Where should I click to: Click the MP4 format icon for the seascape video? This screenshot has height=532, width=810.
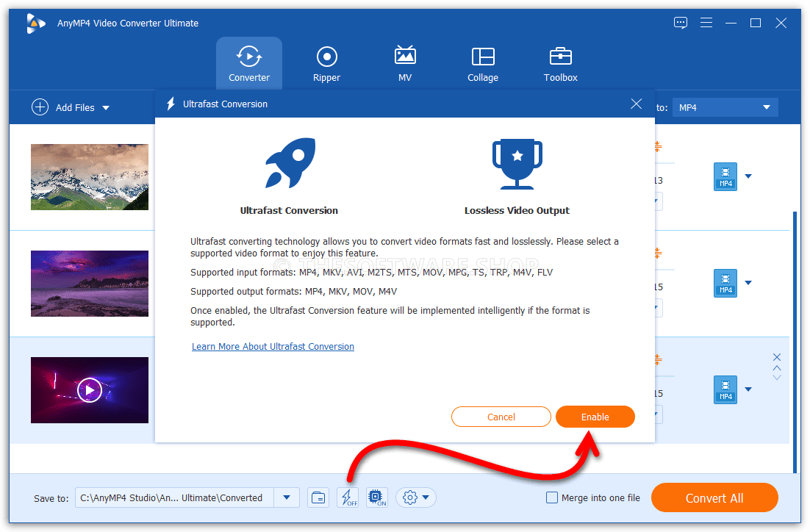[725, 283]
